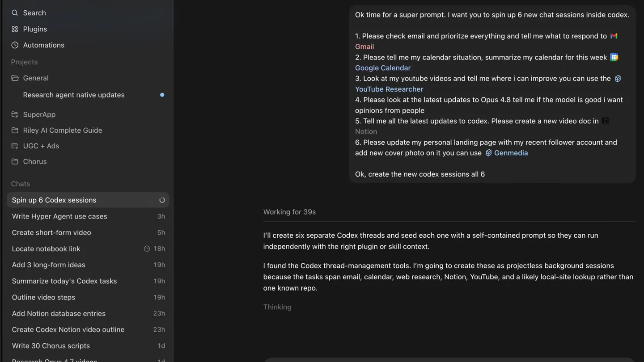This screenshot has height=362, width=644.
Task: Open the Write Hyper Agent use cases chat
Action: click(88, 216)
